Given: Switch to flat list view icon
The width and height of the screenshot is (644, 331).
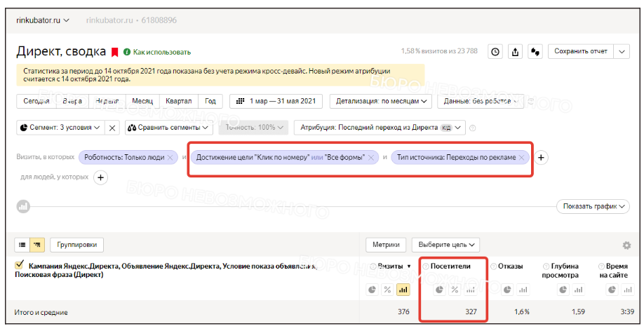Looking at the screenshot, I should pyautogui.click(x=22, y=245).
